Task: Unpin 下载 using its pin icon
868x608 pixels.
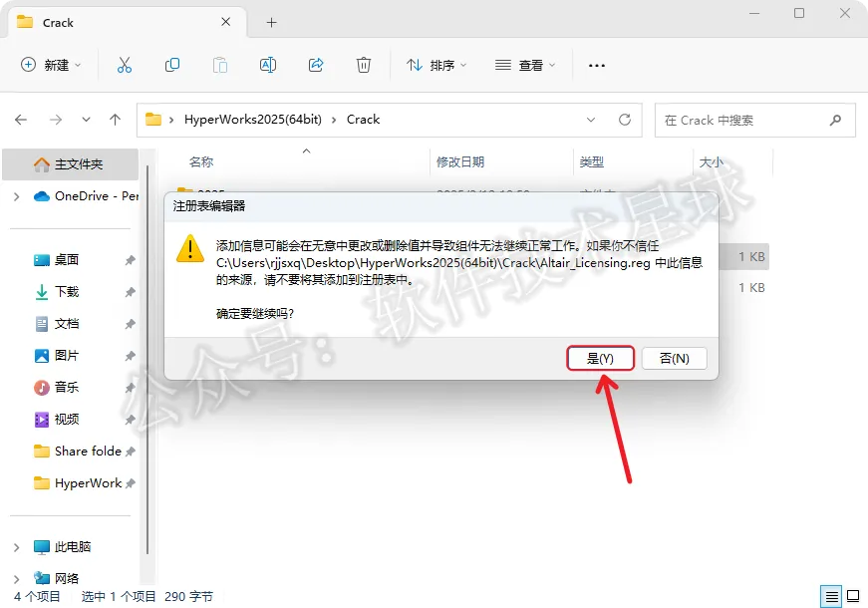Action: 131,292
